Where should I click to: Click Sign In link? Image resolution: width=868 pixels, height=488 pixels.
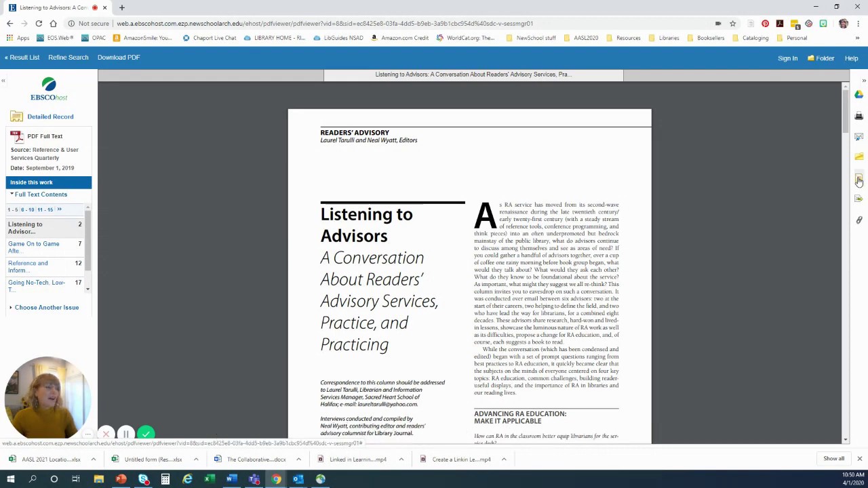tap(787, 58)
